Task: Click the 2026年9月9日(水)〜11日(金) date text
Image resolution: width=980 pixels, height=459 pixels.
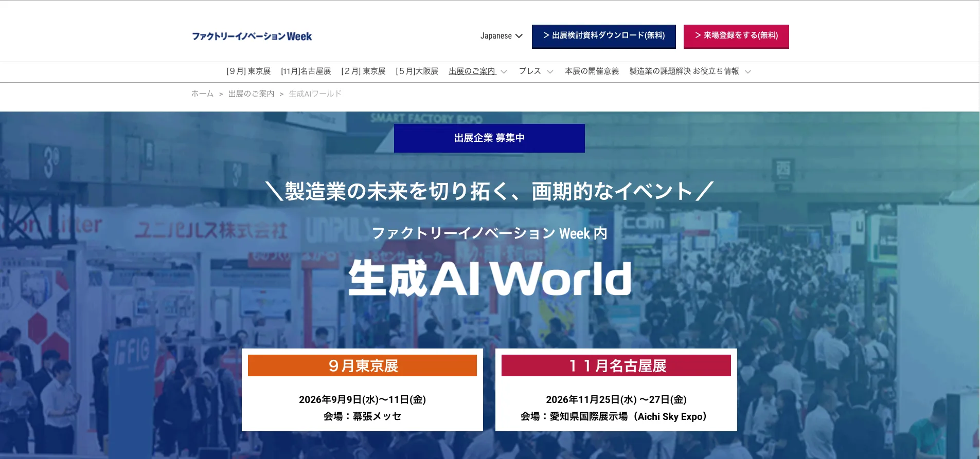Action: tap(362, 399)
